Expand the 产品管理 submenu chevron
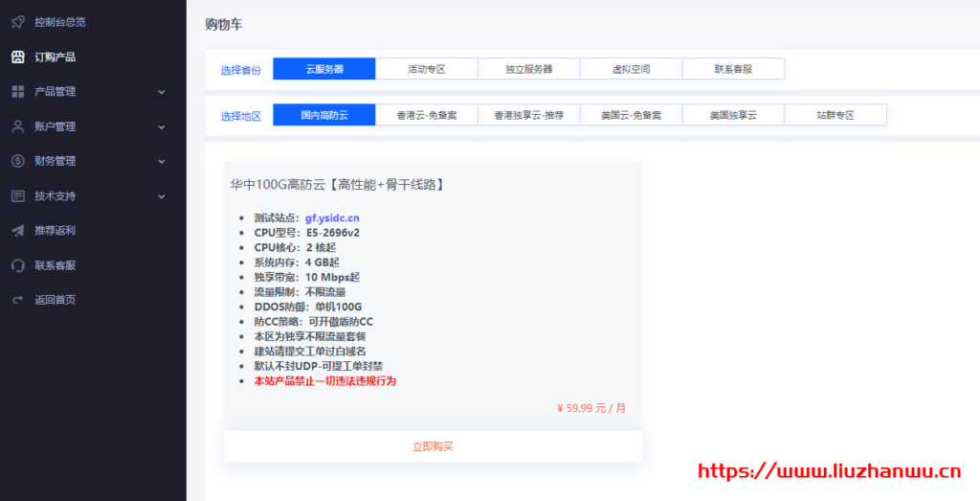The width and height of the screenshot is (980, 501). [x=161, y=92]
